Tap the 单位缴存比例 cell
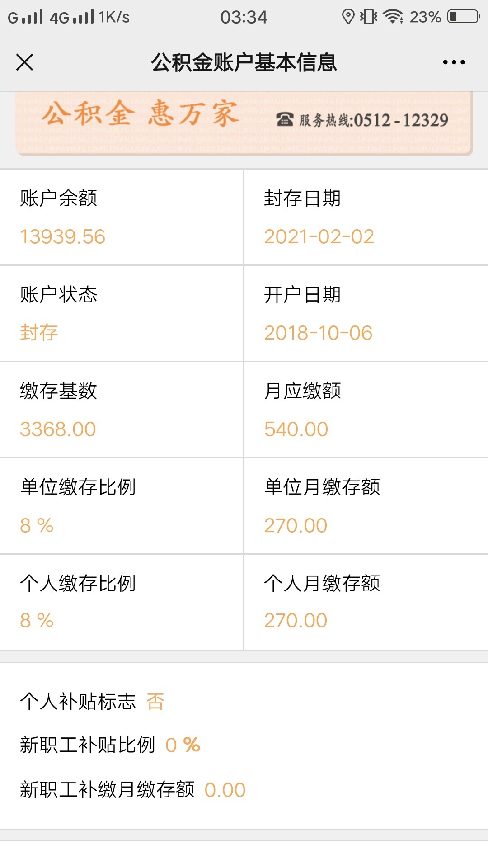This screenshot has height=868, width=488. pos(122,506)
